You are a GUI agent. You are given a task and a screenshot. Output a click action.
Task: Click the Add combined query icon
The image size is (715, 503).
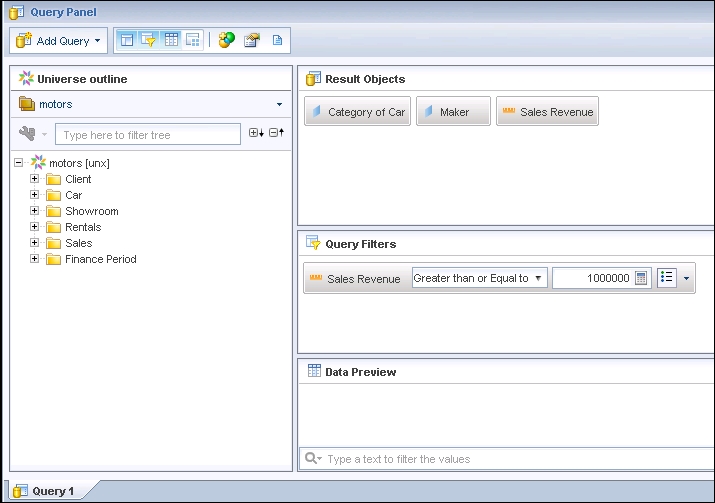point(226,40)
